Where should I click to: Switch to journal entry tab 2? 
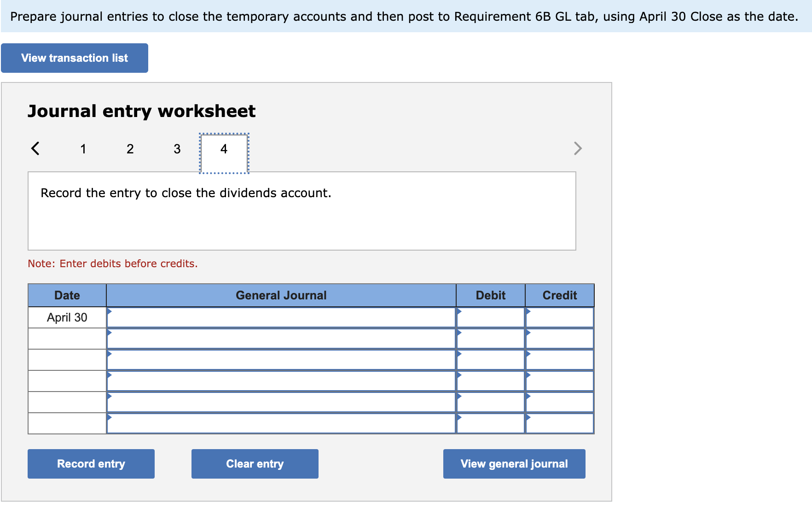pyautogui.click(x=130, y=149)
